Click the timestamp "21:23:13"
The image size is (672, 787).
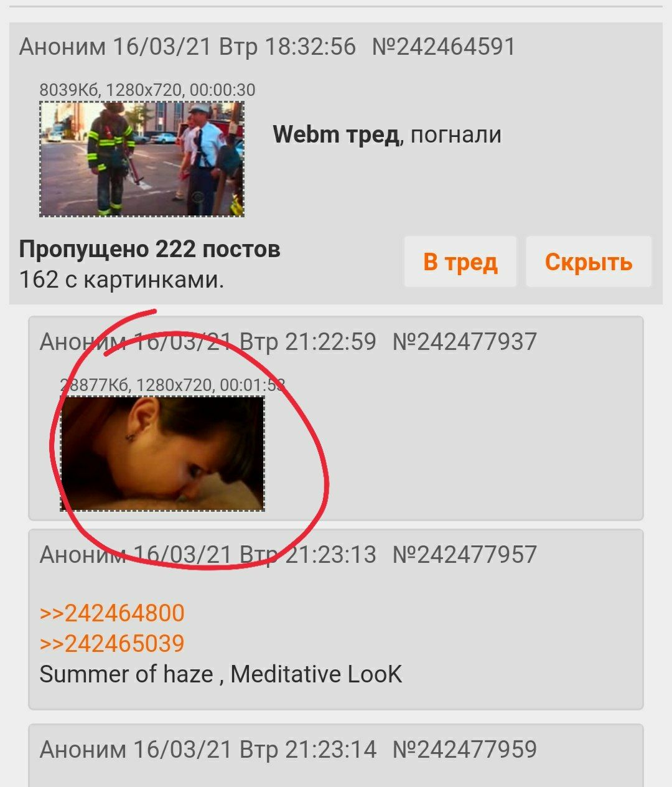click(x=330, y=554)
